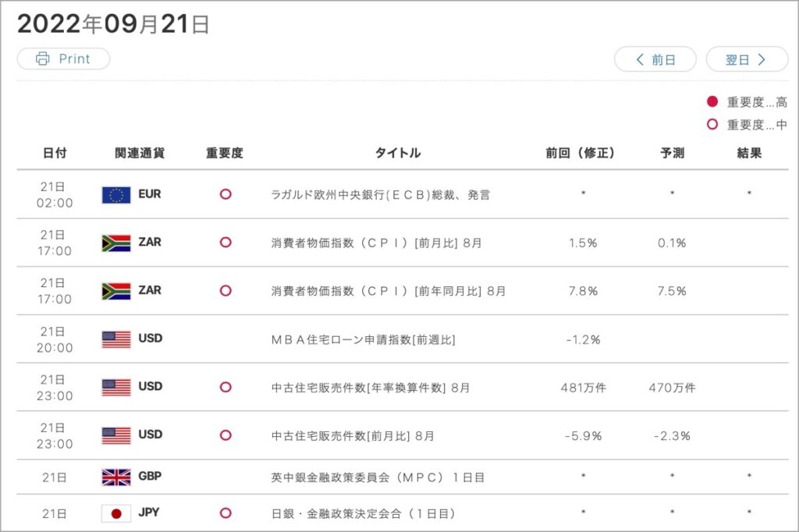The width and height of the screenshot is (799, 532).
Task: Click the importance circle in the EUR row
Action: (x=225, y=194)
